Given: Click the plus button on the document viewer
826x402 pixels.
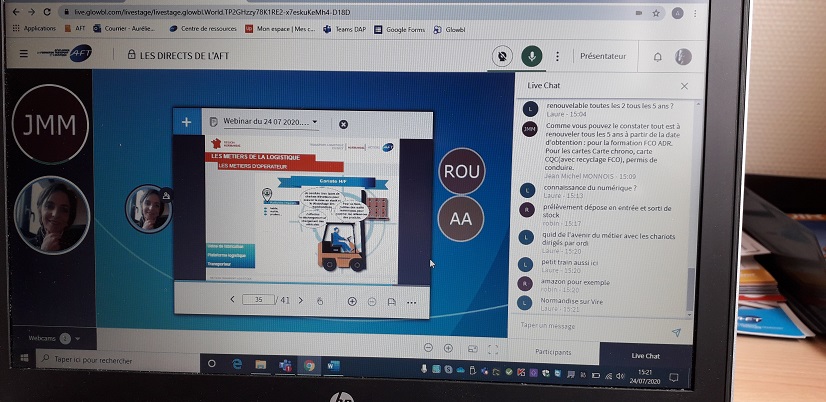Looking at the screenshot, I should [186, 122].
